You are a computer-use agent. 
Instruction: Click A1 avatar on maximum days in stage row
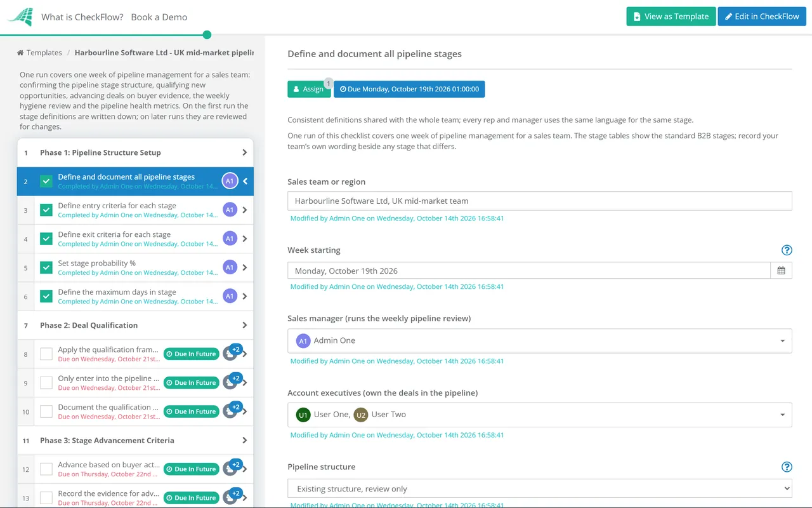coord(230,296)
